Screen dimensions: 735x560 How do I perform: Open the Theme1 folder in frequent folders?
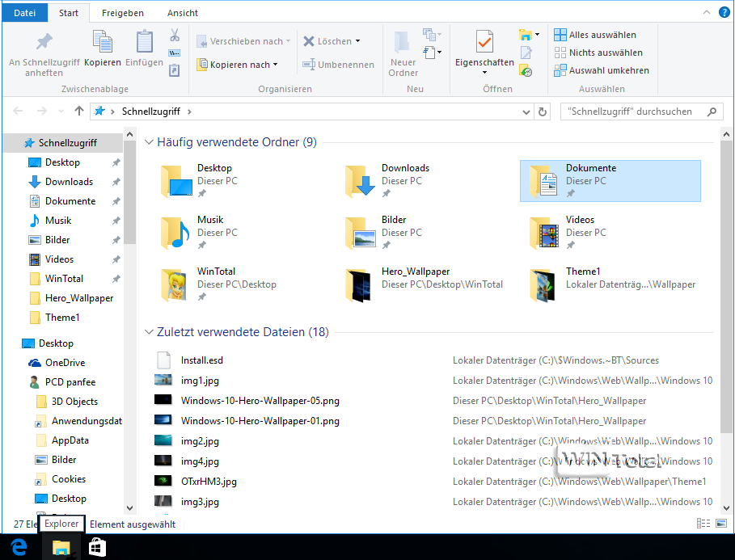click(611, 284)
